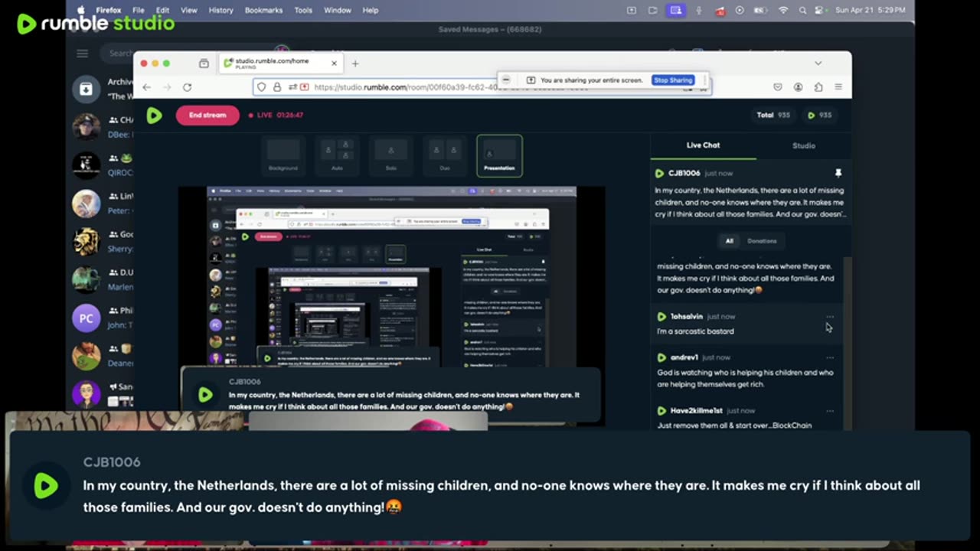Click the stream preview canvas
The image size is (980, 551).
click(391, 306)
